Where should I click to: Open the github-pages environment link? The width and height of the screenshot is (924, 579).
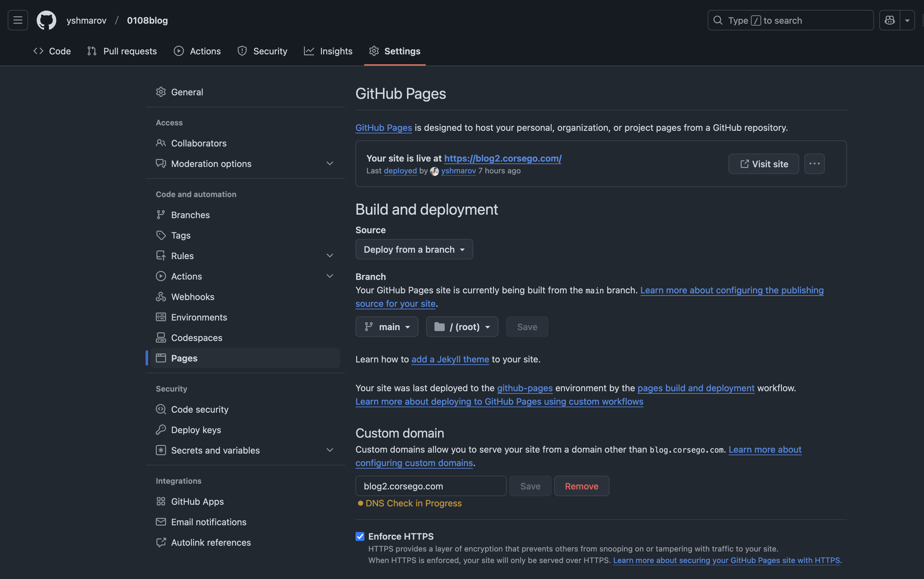(525, 388)
